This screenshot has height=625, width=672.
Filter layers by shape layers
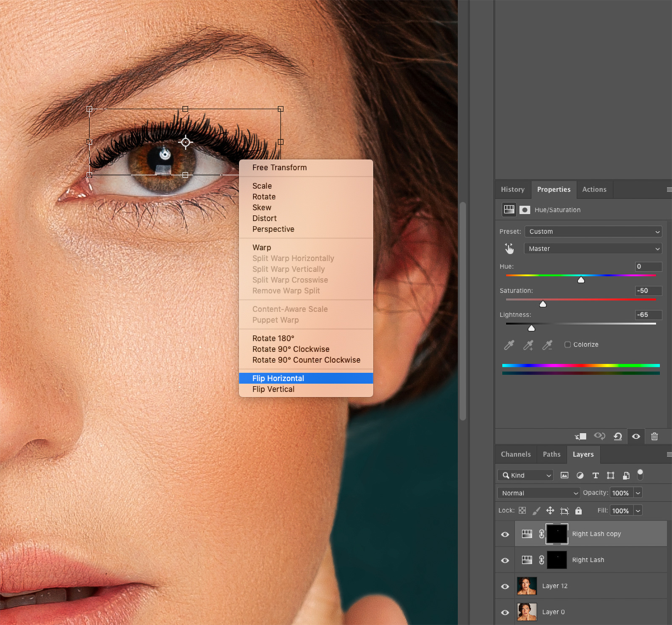611,475
